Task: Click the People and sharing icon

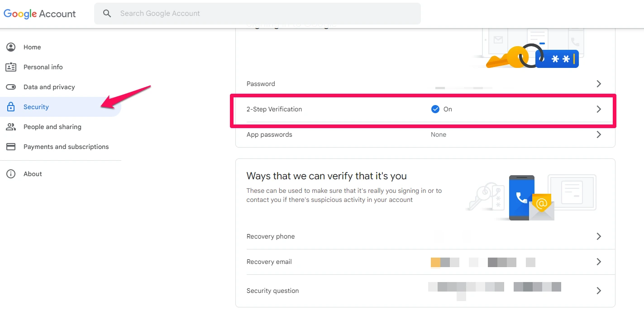Action: click(10, 127)
